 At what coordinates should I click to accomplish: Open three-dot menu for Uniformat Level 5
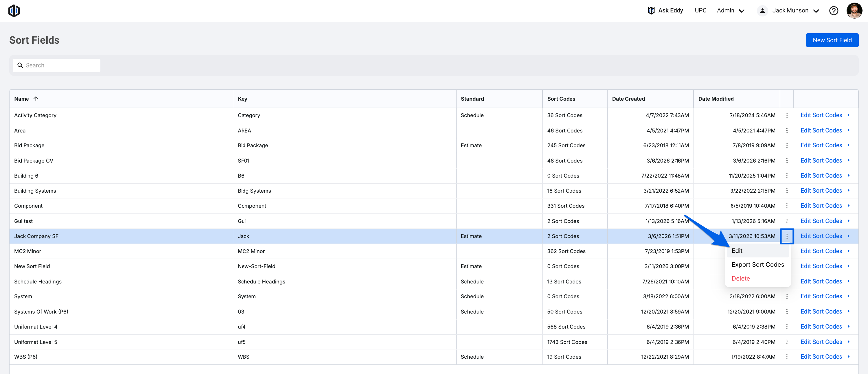pos(786,342)
